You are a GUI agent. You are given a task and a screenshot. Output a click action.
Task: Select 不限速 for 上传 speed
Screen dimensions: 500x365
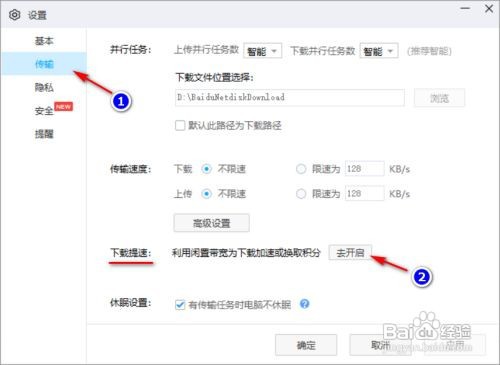coord(206,194)
